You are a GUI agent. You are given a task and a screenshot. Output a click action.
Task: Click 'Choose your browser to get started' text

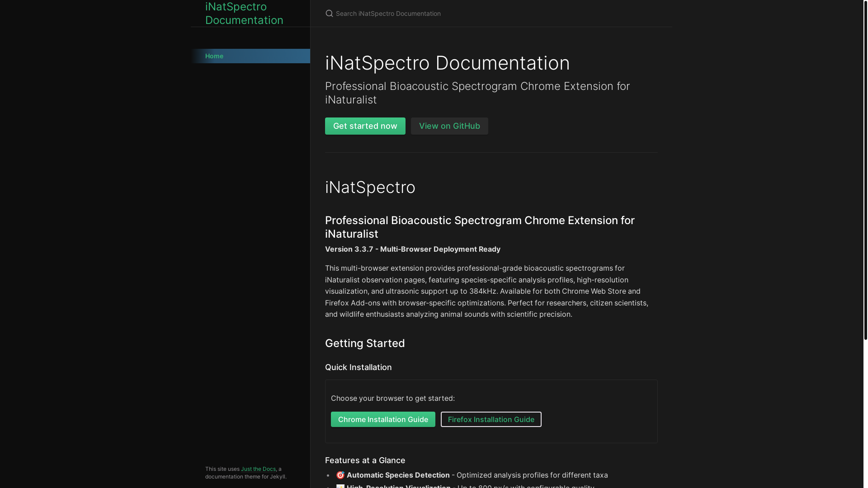tap(393, 399)
